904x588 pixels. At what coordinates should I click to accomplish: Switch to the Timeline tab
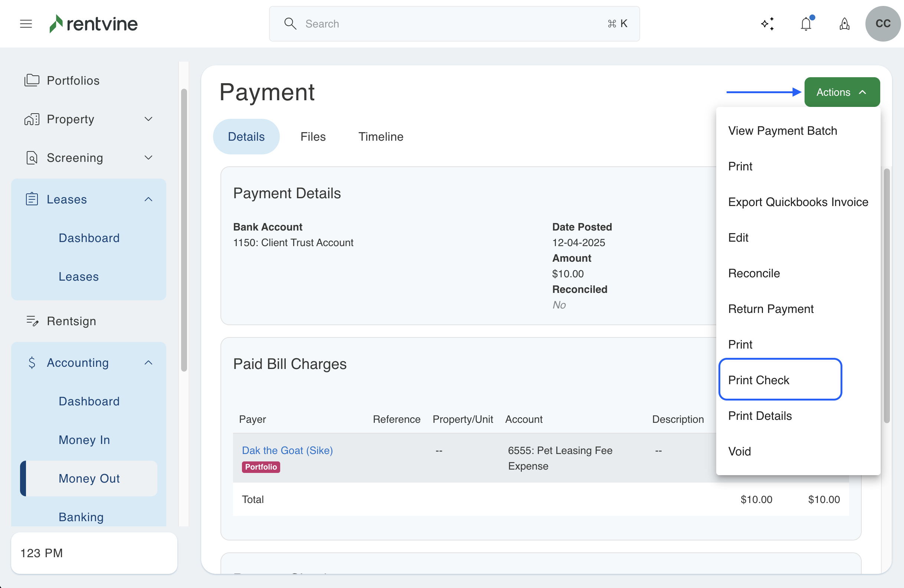pos(381,137)
